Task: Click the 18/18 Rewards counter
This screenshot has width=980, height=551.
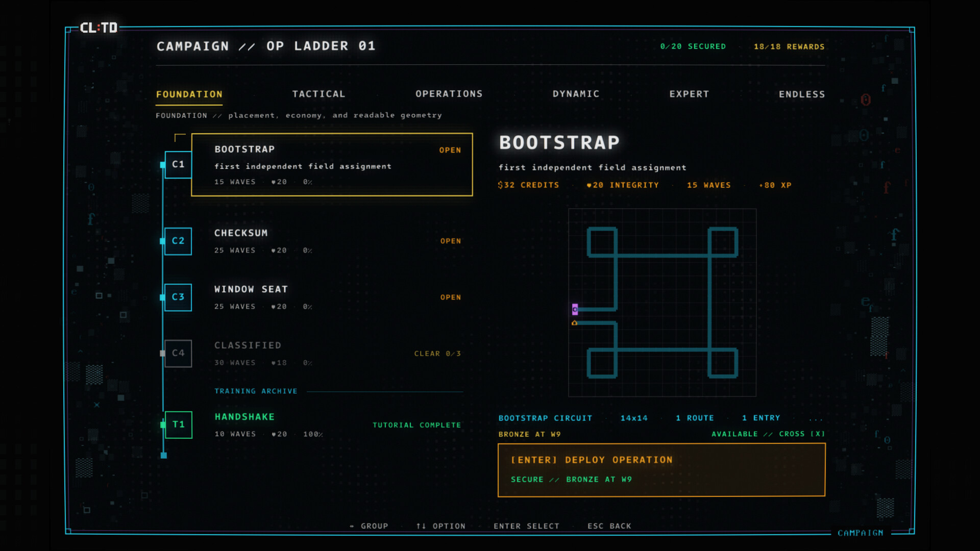Action: pos(789,46)
